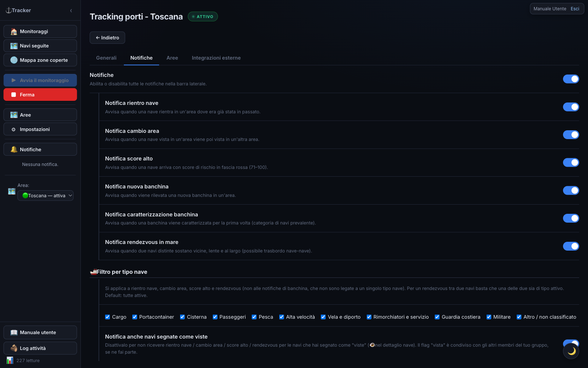
Task: Open Navi seguite in the sidebar
Action: click(40, 46)
